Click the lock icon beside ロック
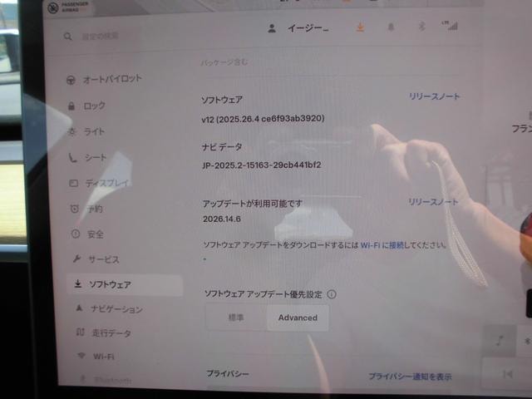Image resolution: width=532 pixels, height=399 pixels. 71,106
